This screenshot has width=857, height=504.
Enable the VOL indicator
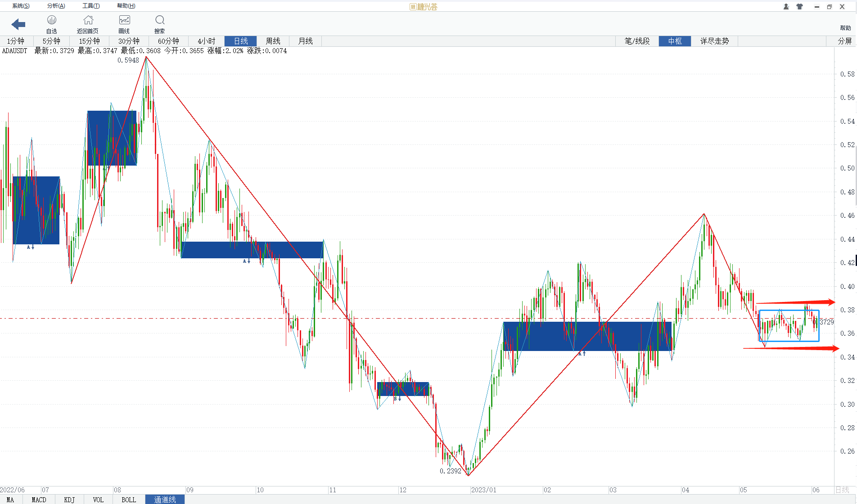tap(98, 499)
